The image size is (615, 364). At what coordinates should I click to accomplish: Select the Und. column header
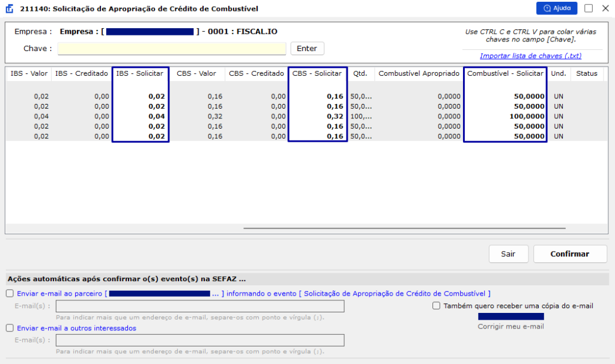(559, 73)
